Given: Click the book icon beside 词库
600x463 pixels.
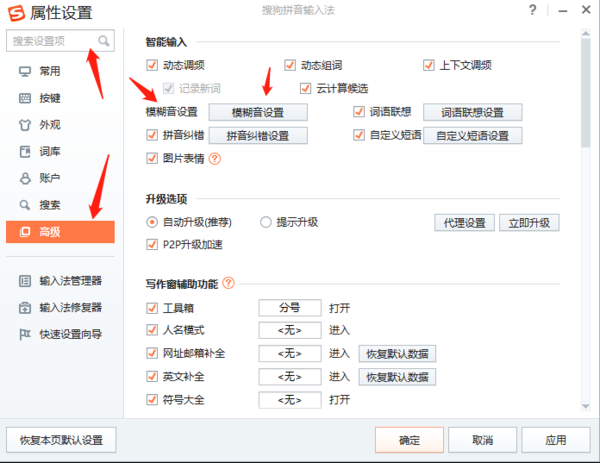Looking at the screenshot, I should [25, 152].
